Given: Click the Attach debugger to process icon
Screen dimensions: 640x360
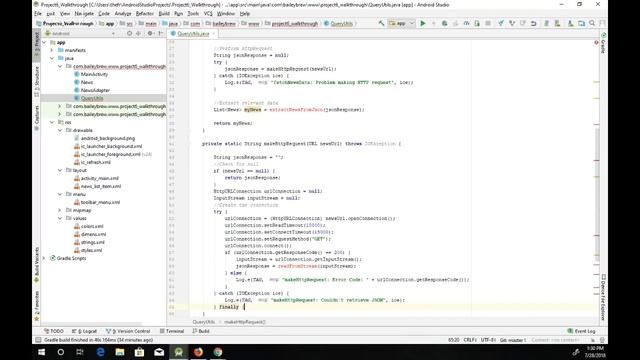Looking at the screenshot, I should click(x=477, y=24).
